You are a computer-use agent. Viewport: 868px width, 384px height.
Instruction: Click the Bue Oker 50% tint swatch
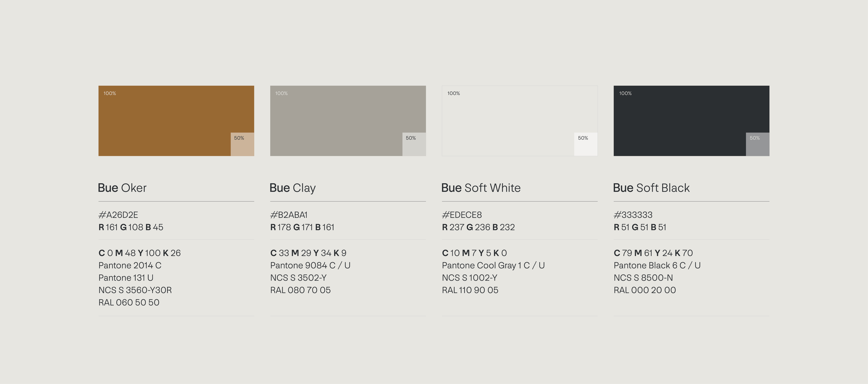[242, 144]
